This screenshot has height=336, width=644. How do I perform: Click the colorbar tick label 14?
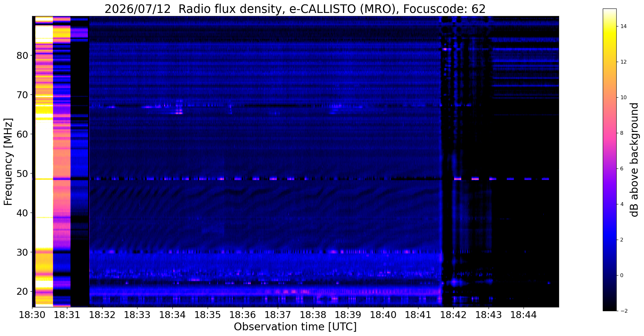(623, 26)
